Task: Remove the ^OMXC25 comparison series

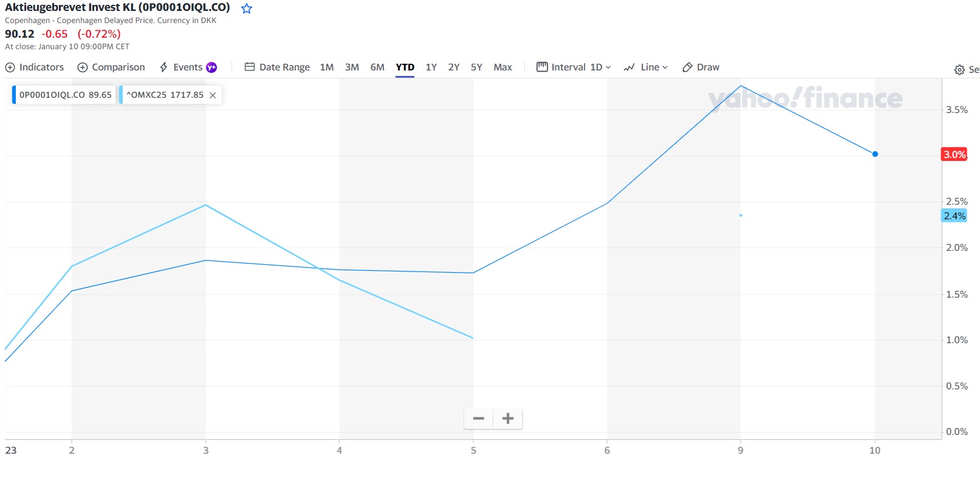Action: coord(213,95)
